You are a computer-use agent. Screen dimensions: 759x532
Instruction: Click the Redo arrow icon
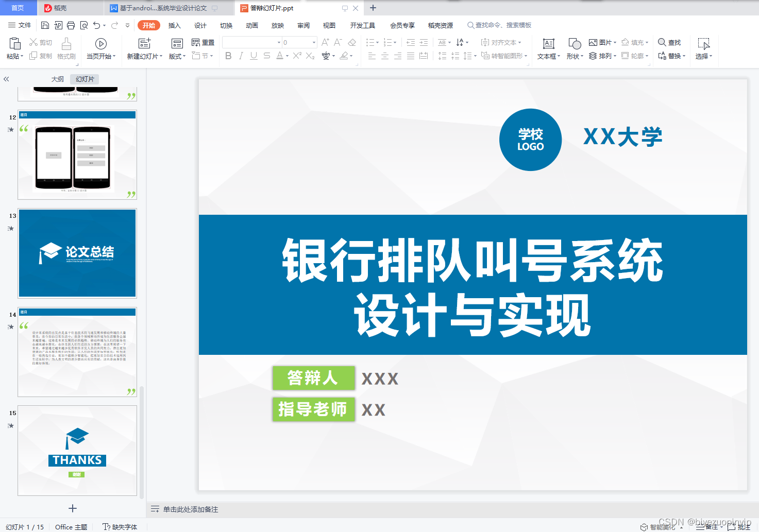click(114, 25)
